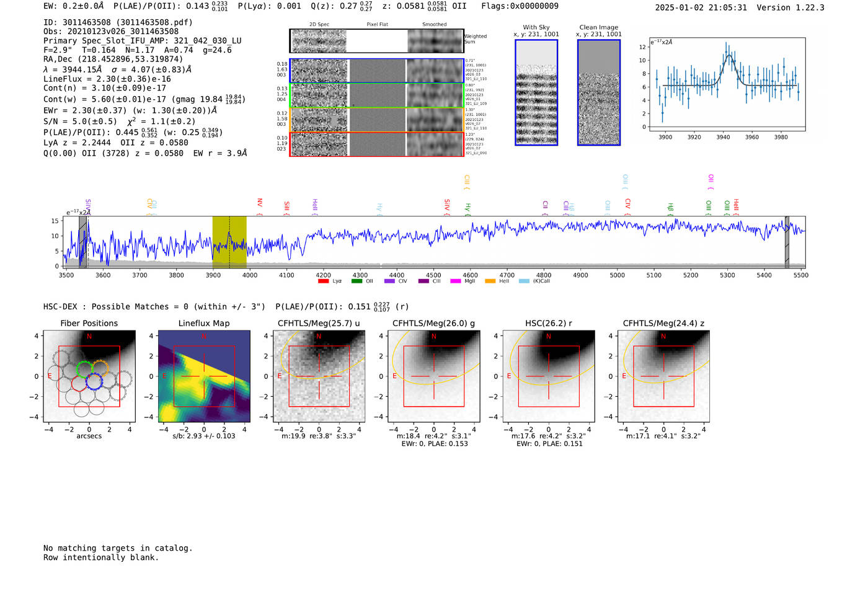Click the grey hatched band near 5460 Å
This screenshot has width=868, height=591.
[787, 242]
